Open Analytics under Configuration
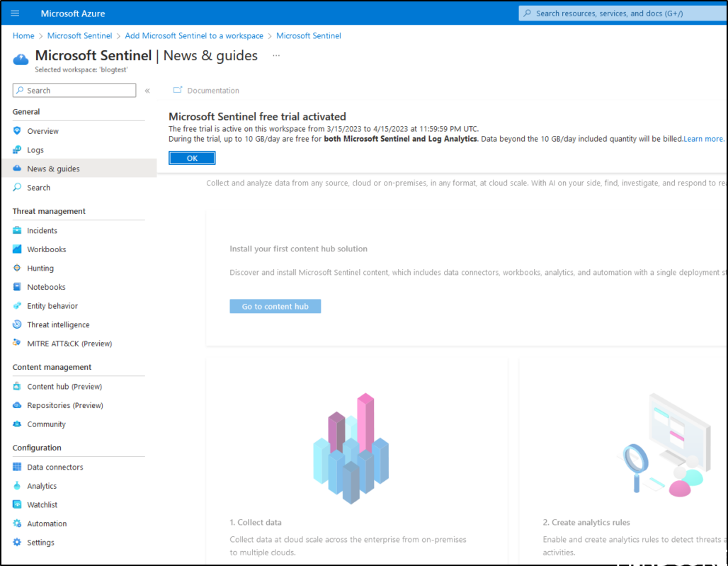The image size is (728, 566). (x=40, y=485)
